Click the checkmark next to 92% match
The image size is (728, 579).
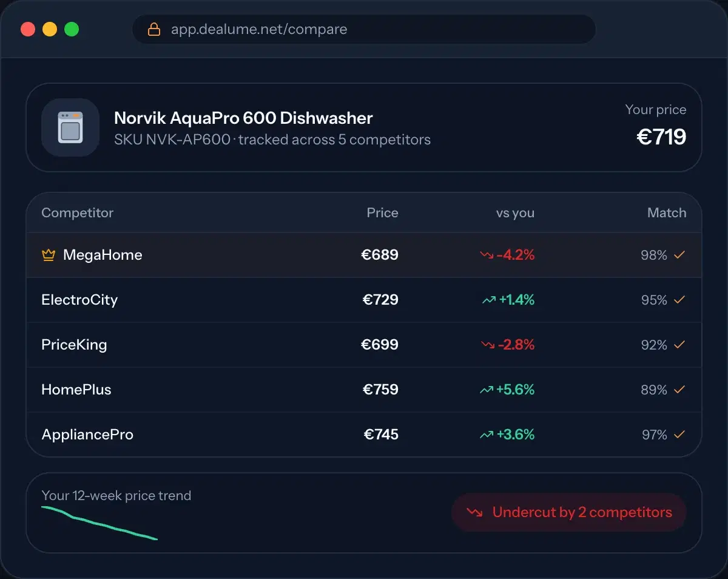679,345
